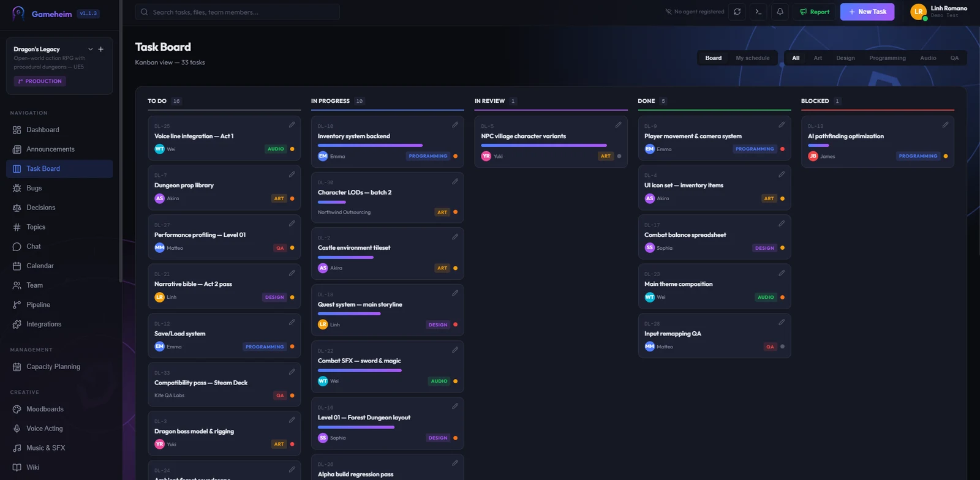Image resolution: width=980 pixels, height=480 pixels.
Task: Click pencil icon on Dungeon prop library
Action: [292, 174]
